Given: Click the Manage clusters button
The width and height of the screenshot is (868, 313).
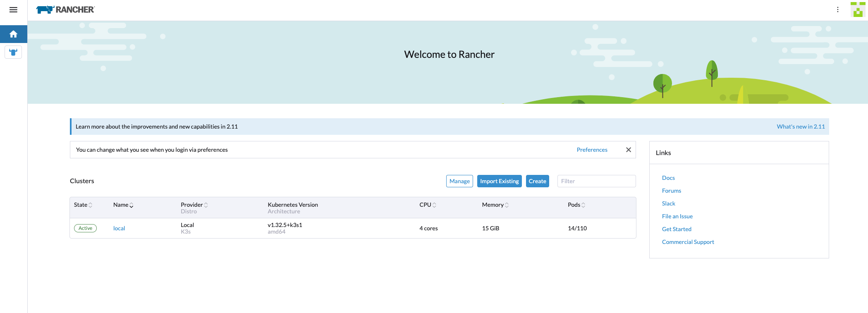Looking at the screenshot, I should [459, 181].
